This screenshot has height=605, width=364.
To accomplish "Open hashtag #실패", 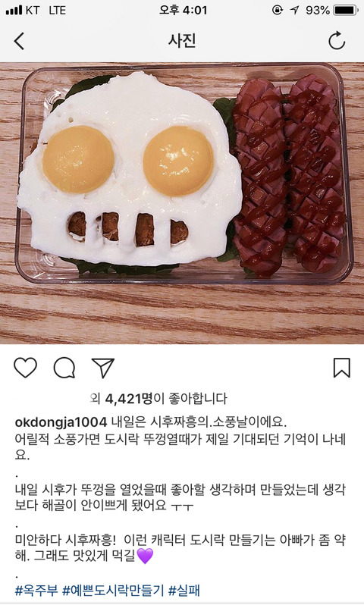I will 184,590.
